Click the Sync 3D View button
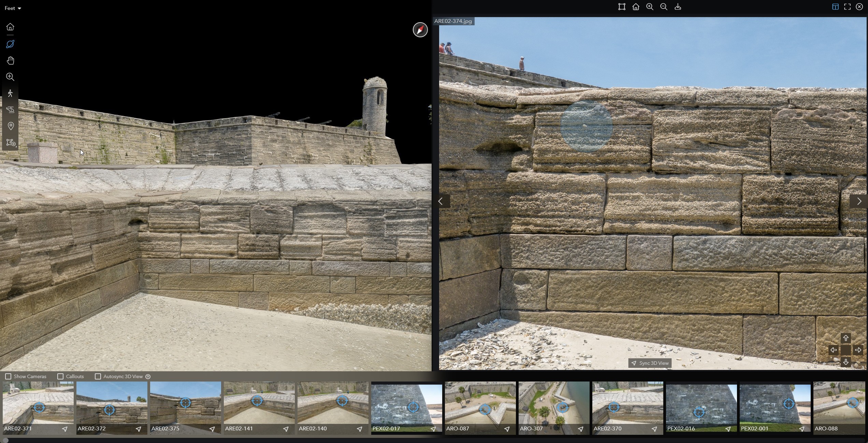 [650, 363]
